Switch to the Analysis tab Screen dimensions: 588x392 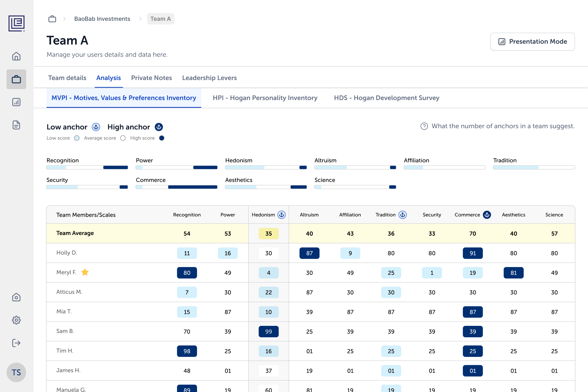point(109,78)
